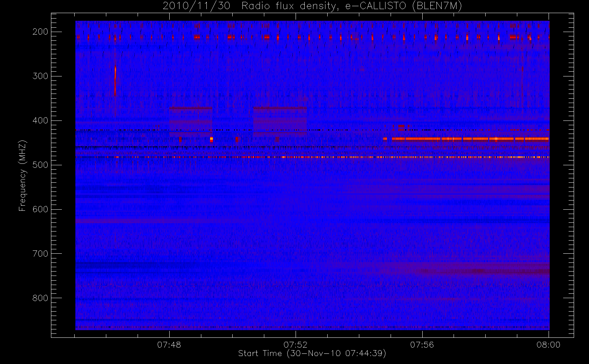Select the 700 frequency tick label

click(x=40, y=254)
